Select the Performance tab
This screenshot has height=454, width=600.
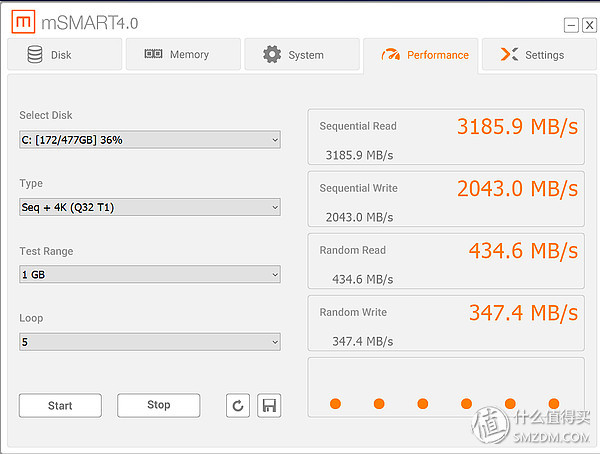click(x=421, y=55)
